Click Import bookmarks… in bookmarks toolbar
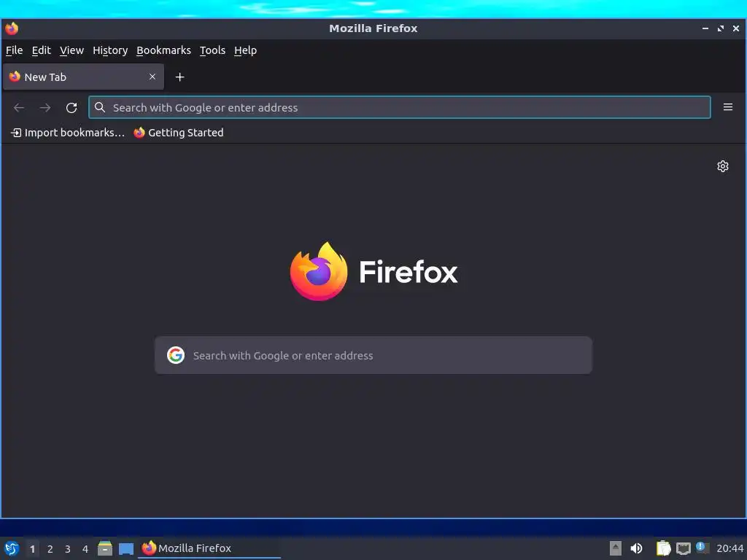 tap(68, 133)
